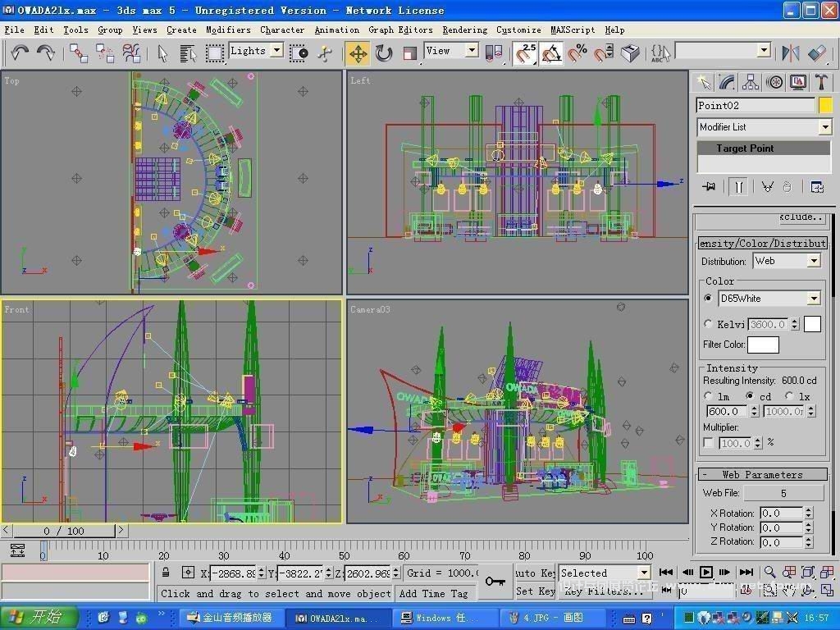
Task: Click the Windows Start button
Action: 38,617
